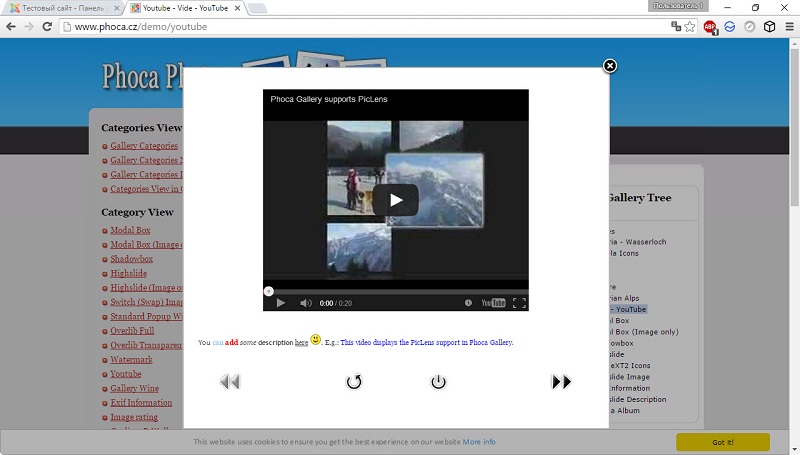Image resolution: width=800 pixels, height=455 pixels.
Task: Open the Exif Information link
Action: pos(141,402)
